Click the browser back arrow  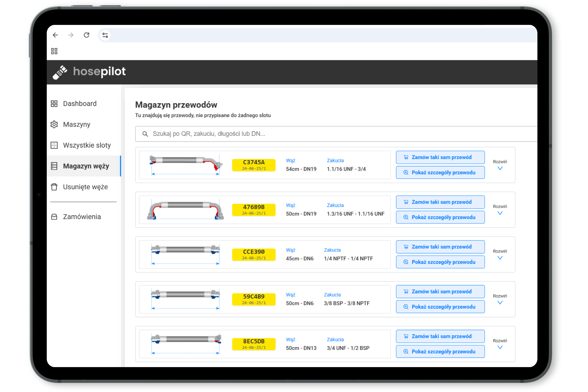(55, 35)
